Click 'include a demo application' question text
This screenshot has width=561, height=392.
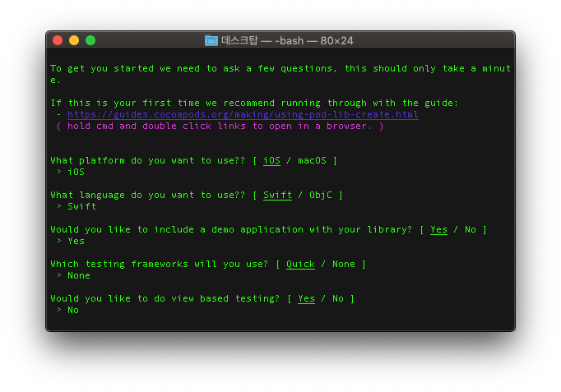(231, 229)
